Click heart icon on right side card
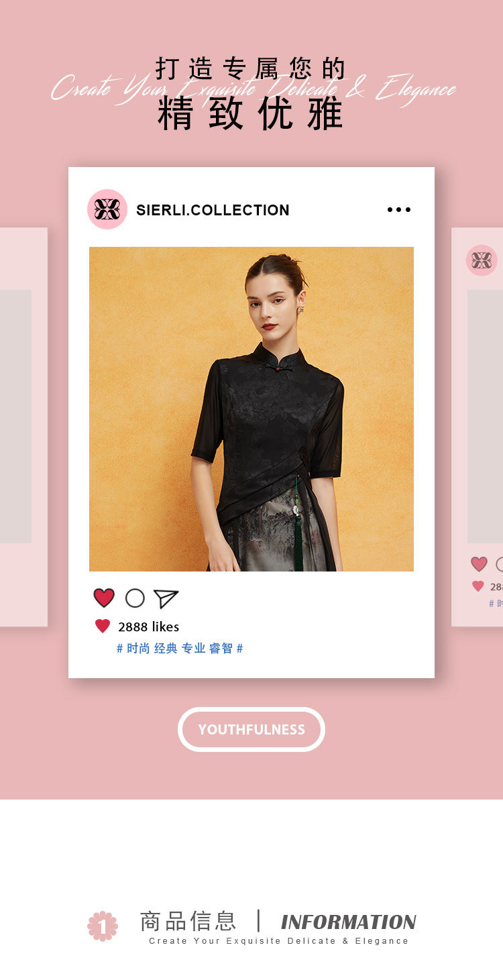The height and width of the screenshot is (980, 503). [479, 564]
